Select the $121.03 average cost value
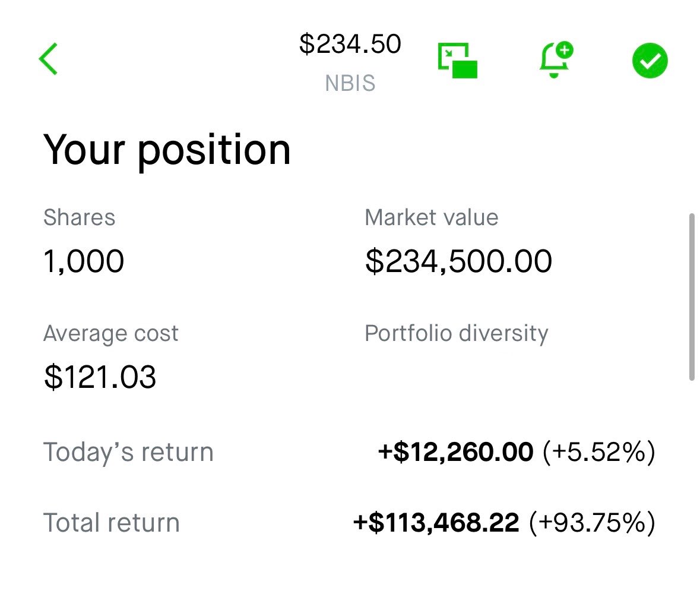700x594 pixels. (x=100, y=377)
